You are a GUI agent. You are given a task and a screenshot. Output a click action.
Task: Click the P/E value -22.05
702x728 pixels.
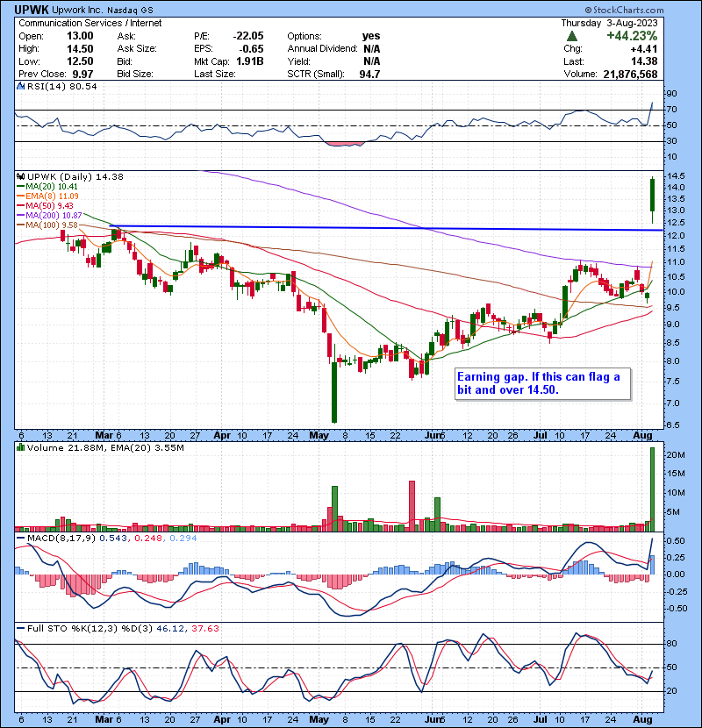248,36
